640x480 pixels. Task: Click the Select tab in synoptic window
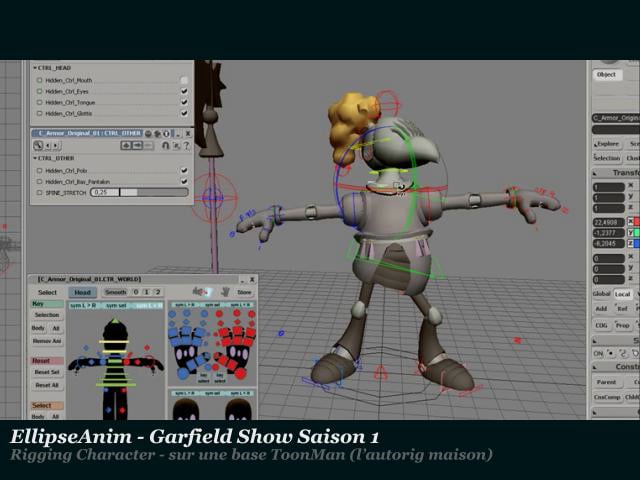(x=47, y=292)
